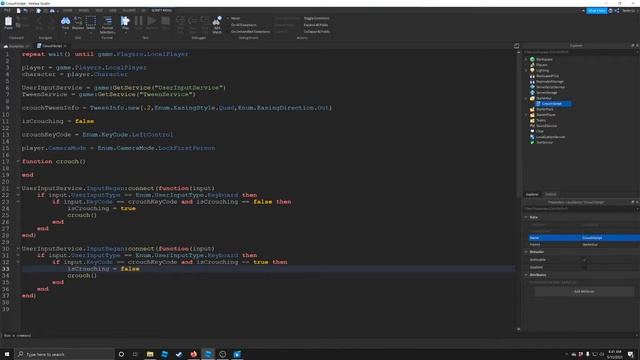Collapse the Behavior section in Properties
640x360 pixels.
526,252
